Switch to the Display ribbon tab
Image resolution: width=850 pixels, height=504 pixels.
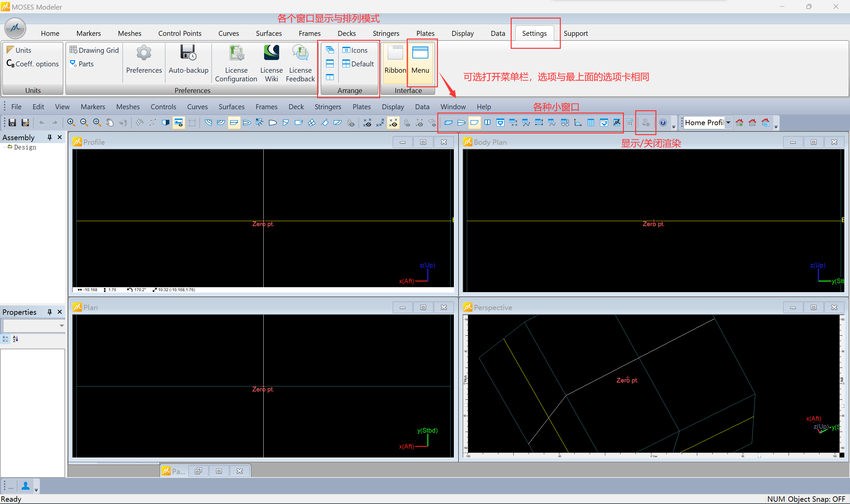coord(462,33)
